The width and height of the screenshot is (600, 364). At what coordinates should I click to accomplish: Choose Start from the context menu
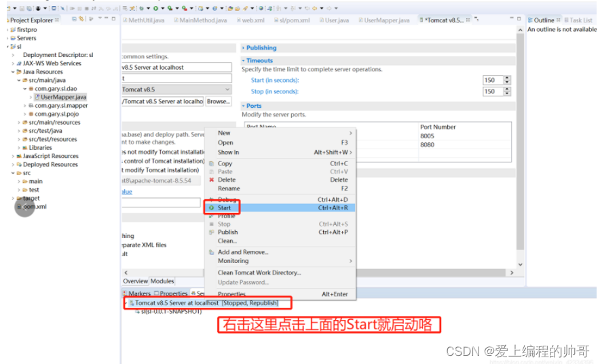click(x=280, y=208)
